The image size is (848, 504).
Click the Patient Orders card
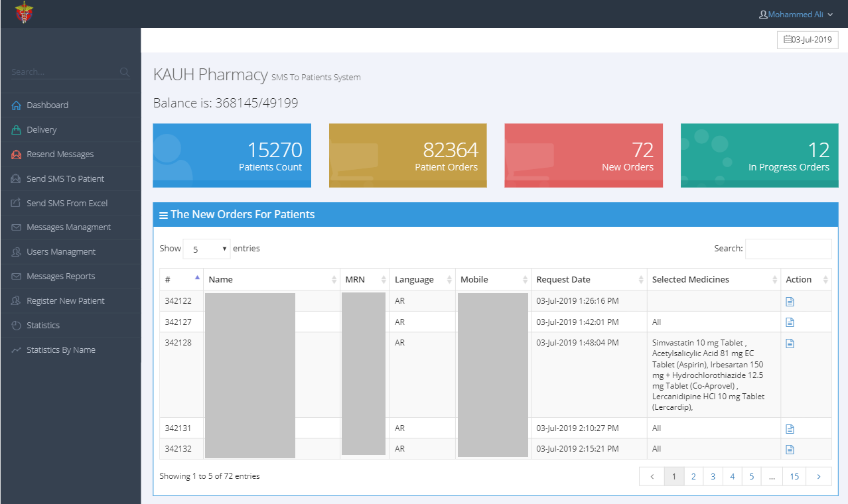[x=407, y=155]
